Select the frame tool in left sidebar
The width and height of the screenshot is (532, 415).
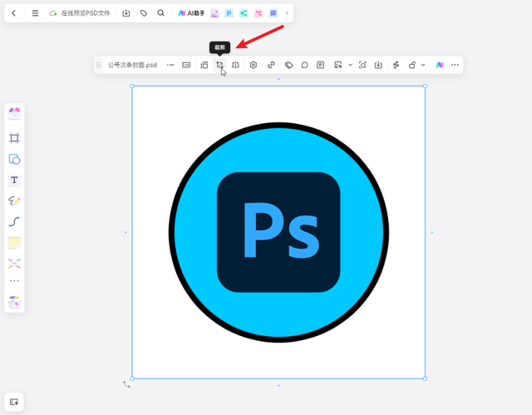14,138
